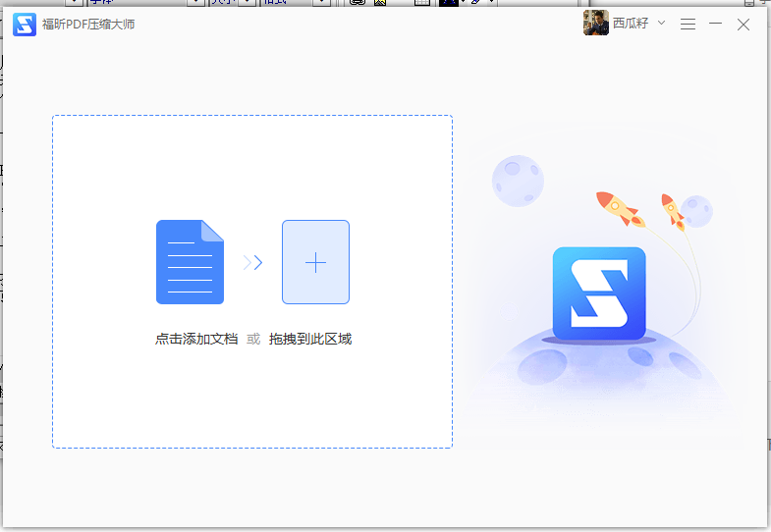The width and height of the screenshot is (771, 532).
Task: Click 点击添加文档 to add documents
Action: pyautogui.click(x=196, y=339)
